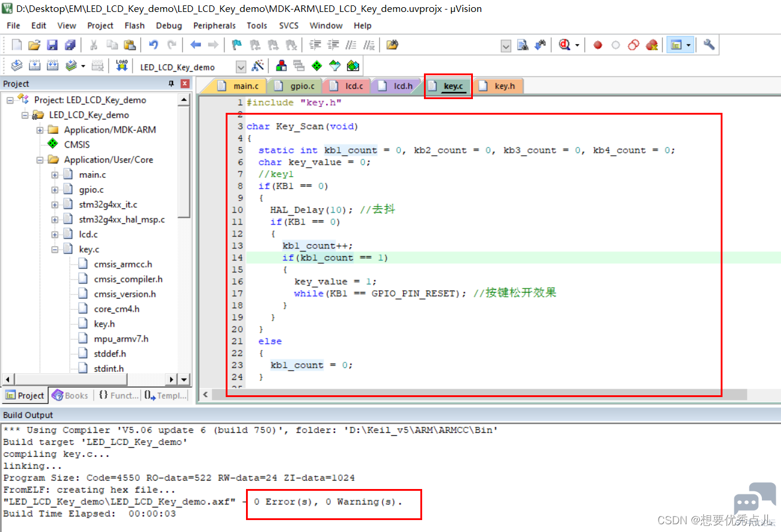Click Manage Project Items colored blocks icon

(281, 66)
